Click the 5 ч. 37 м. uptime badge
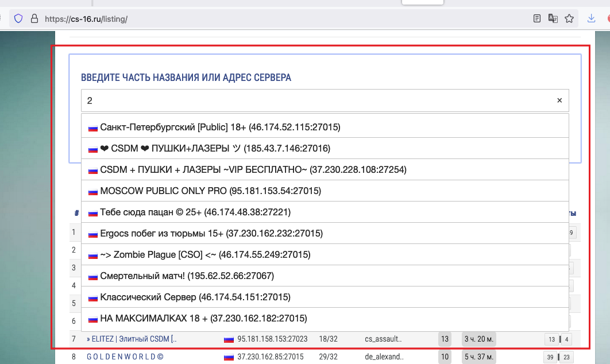 479,357
